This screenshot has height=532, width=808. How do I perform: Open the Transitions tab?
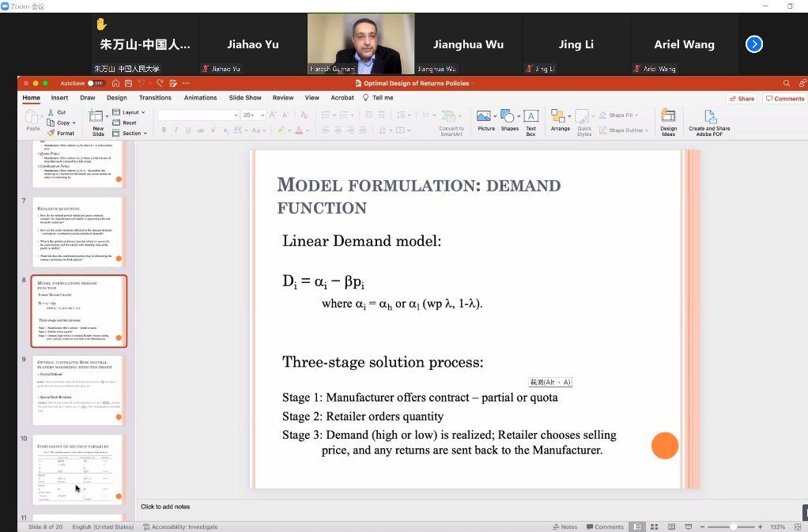point(155,98)
